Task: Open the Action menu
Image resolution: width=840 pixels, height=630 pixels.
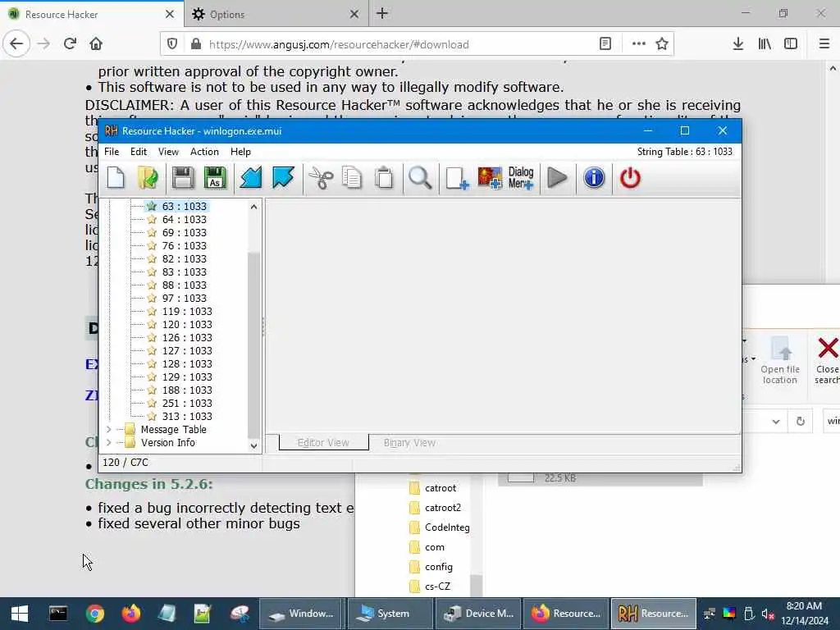Action: coord(204,152)
